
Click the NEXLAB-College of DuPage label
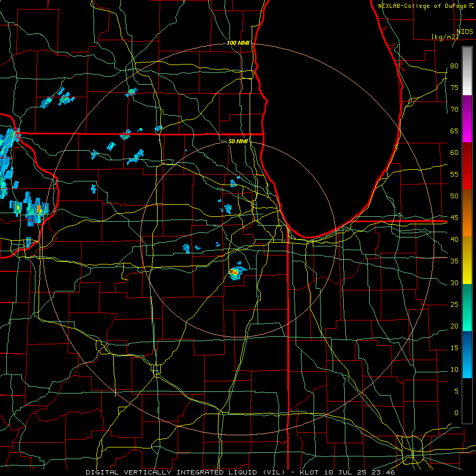[x=422, y=6]
